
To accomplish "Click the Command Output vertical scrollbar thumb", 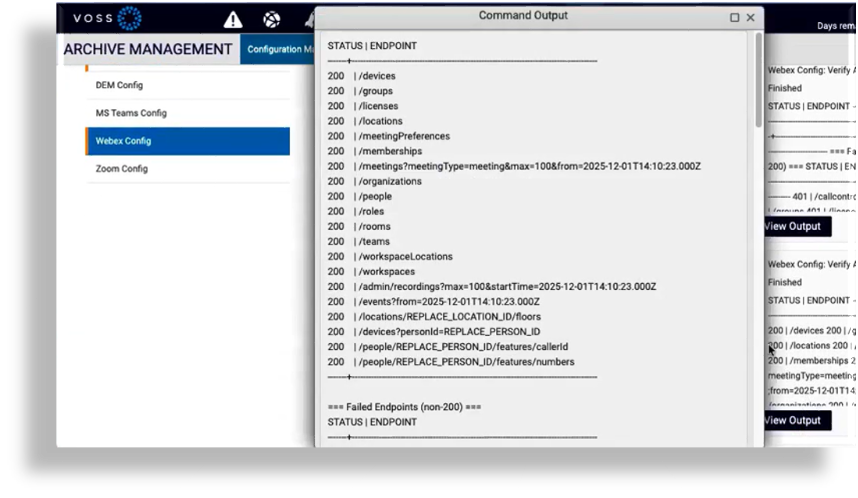I will click(x=758, y=79).
